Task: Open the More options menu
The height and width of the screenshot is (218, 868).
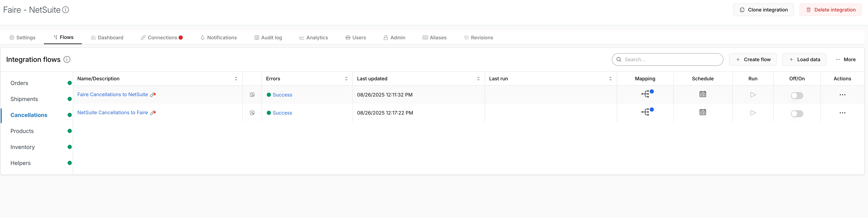Action: 845,60
